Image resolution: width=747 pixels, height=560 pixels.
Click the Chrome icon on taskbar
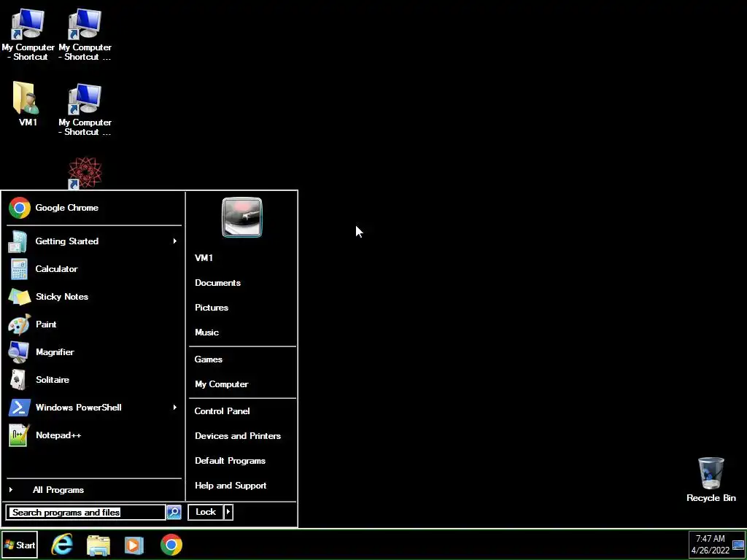171,545
